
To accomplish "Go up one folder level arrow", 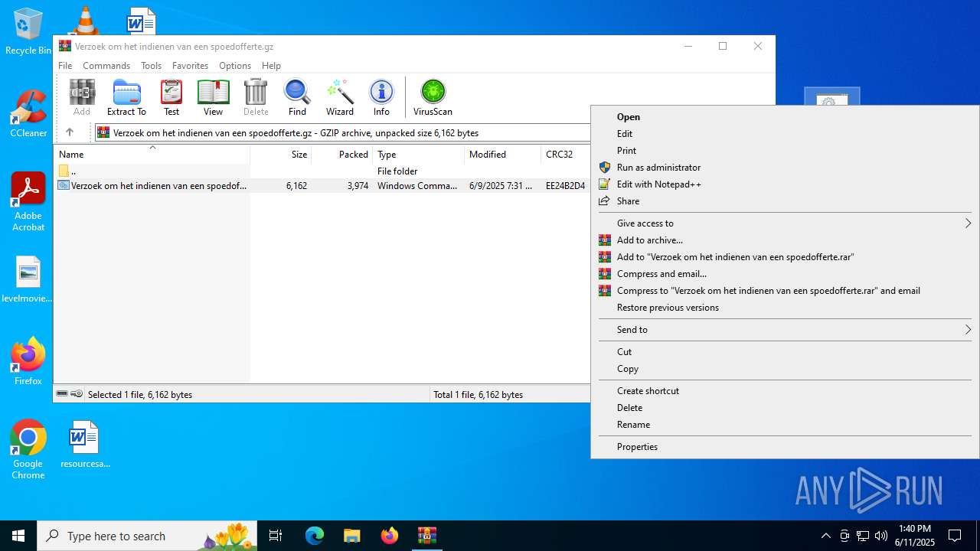I will [x=69, y=132].
